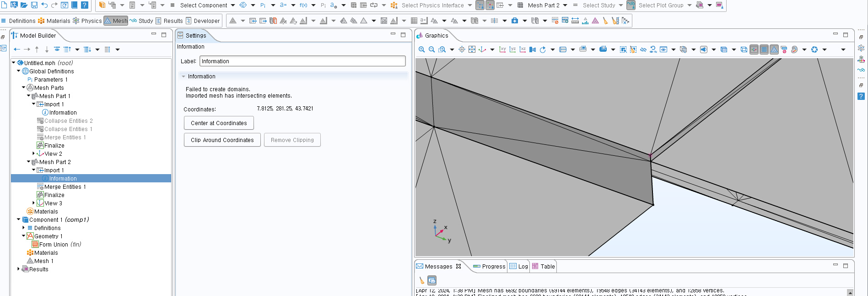Clear the Messages log with broom icon
The height and width of the screenshot is (296, 868).
(x=421, y=280)
